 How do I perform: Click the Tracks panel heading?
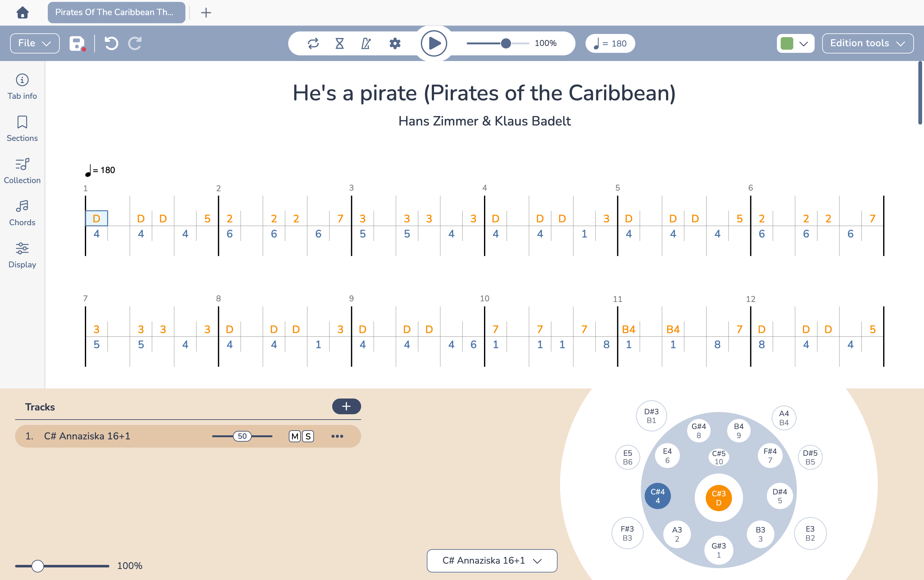(40, 407)
